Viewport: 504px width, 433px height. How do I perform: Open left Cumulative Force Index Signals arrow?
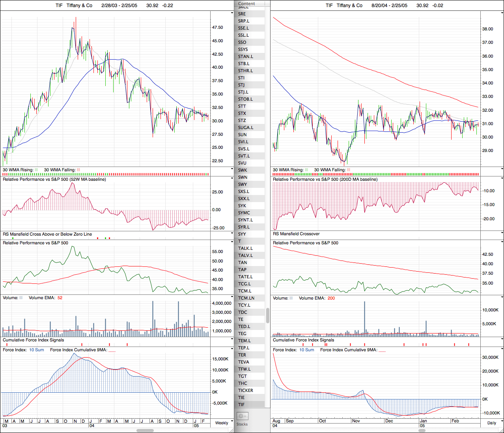[x=232, y=339]
